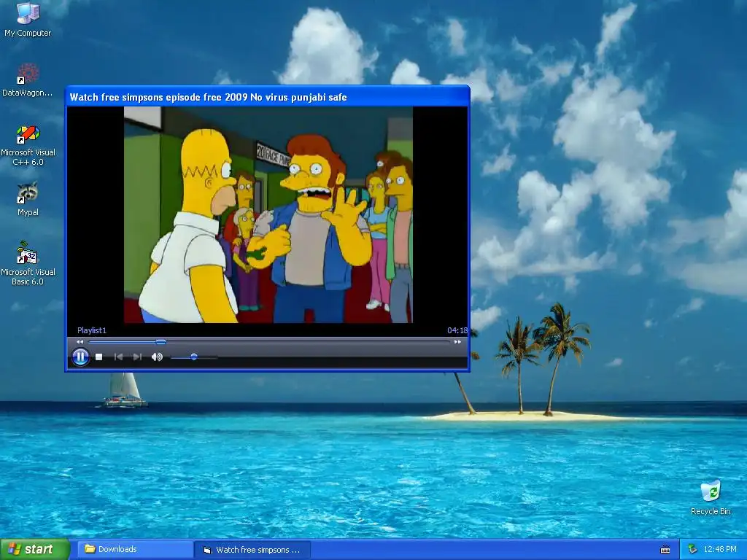Click the Playlist1 label

[92, 330]
